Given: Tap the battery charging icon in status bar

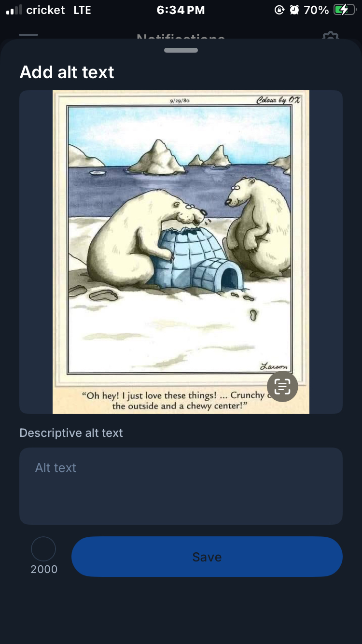Looking at the screenshot, I should pos(344,10).
